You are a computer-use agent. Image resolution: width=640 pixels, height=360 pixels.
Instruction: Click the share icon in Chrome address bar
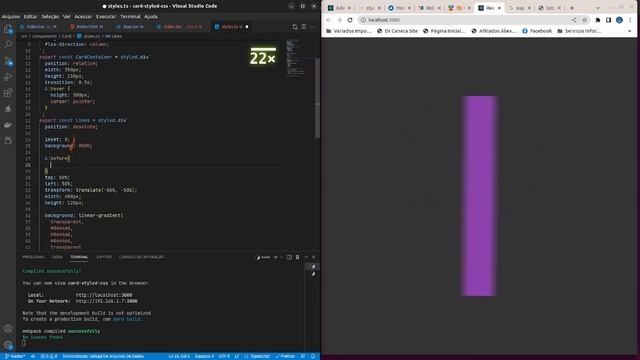574,20
